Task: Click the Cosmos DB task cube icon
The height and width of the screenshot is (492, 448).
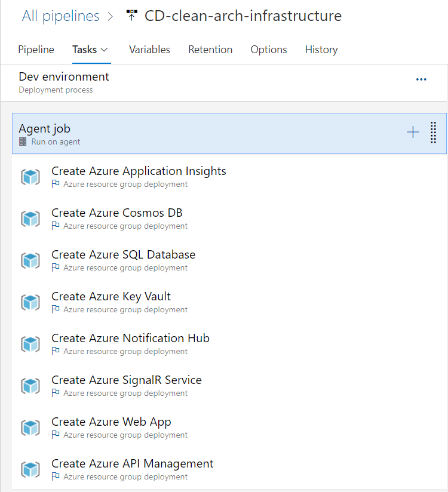Action: tap(30, 219)
